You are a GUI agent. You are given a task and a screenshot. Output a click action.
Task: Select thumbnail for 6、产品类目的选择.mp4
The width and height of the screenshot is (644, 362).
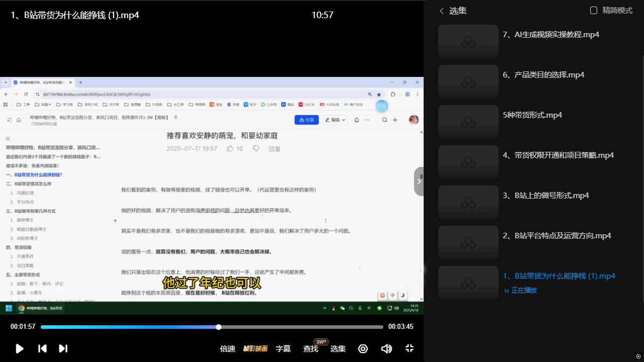pos(468,82)
